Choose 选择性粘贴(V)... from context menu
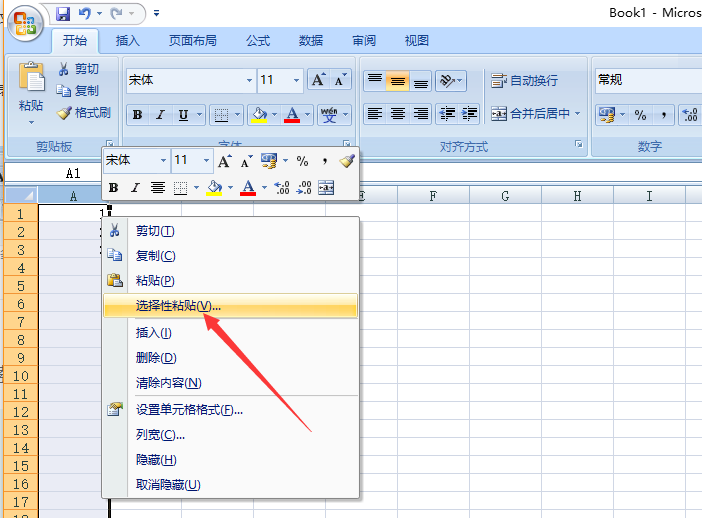 (231, 306)
